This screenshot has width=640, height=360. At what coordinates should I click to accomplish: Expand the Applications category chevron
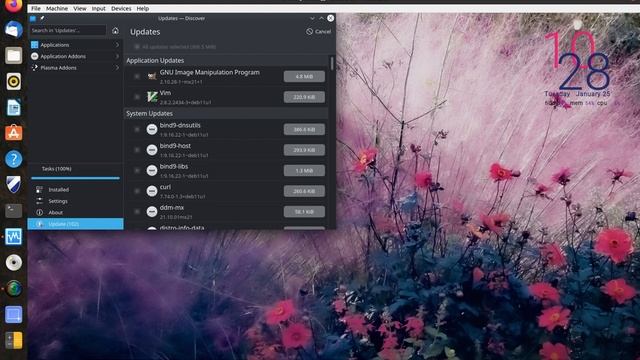[117, 45]
